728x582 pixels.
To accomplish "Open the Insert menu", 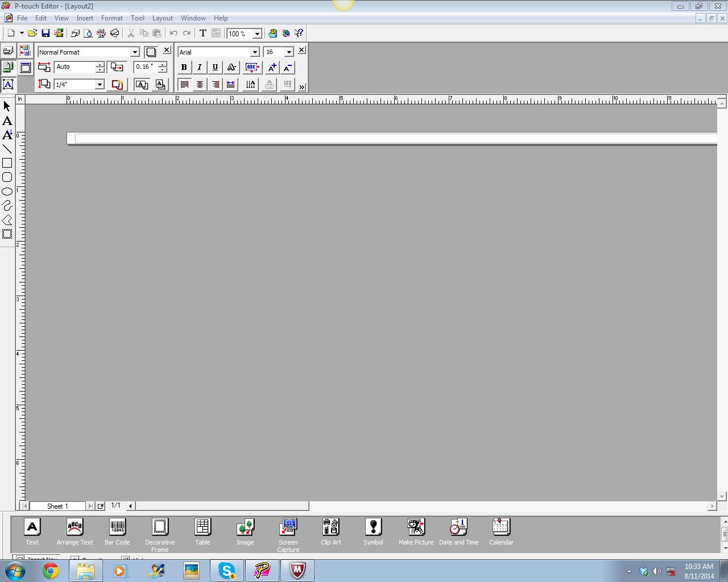I will tap(85, 18).
